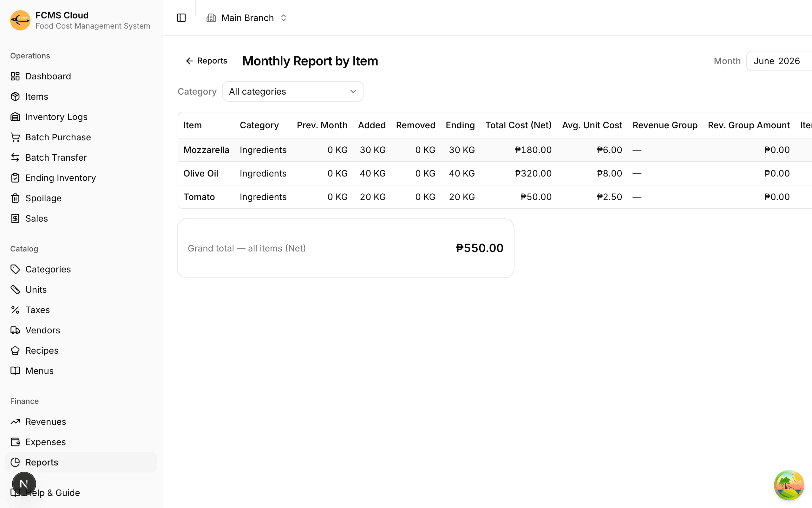
Task: Click the Monthly Report by Item heading
Action: (310, 61)
